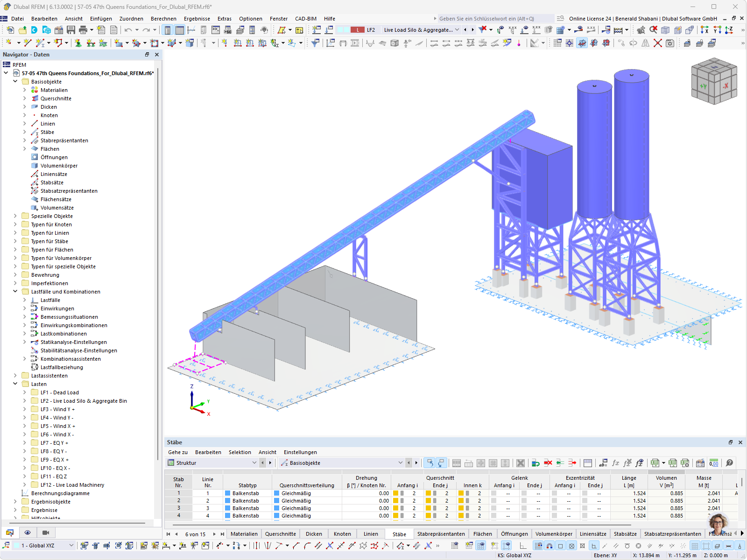Switch to the Materialien tab
Screen dimensions: 747x560
coord(244,533)
